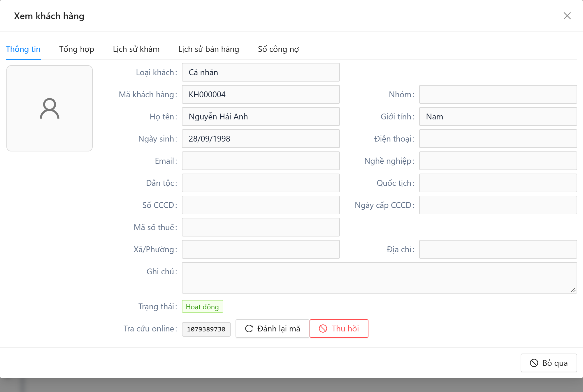Click the ban icon in Thu hồi

coord(323,329)
